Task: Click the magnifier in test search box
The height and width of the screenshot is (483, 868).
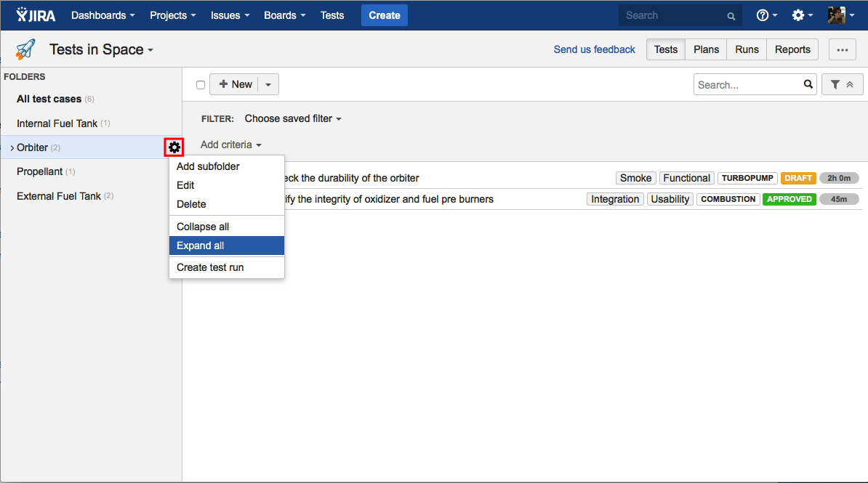Action: [x=808, y=85]
